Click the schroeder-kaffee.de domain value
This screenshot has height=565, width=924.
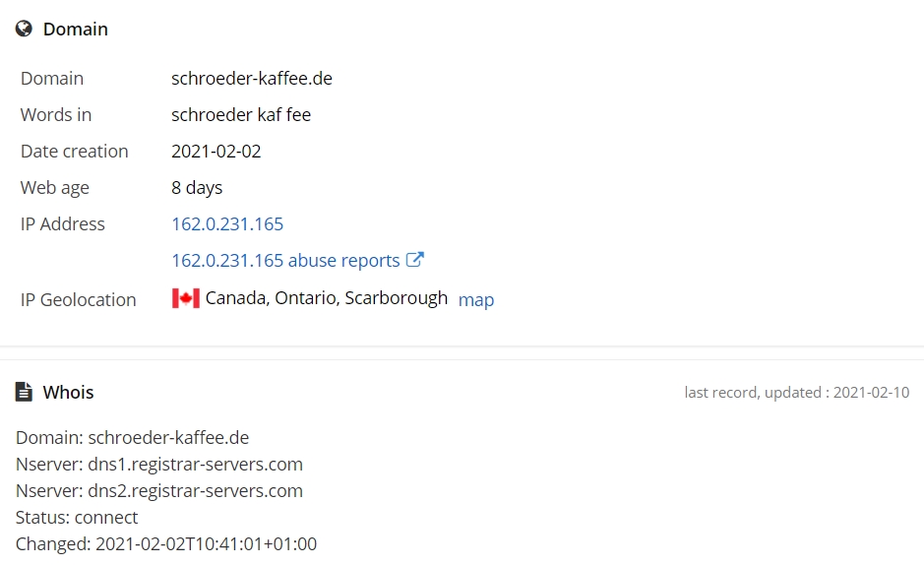coord(252,79)
